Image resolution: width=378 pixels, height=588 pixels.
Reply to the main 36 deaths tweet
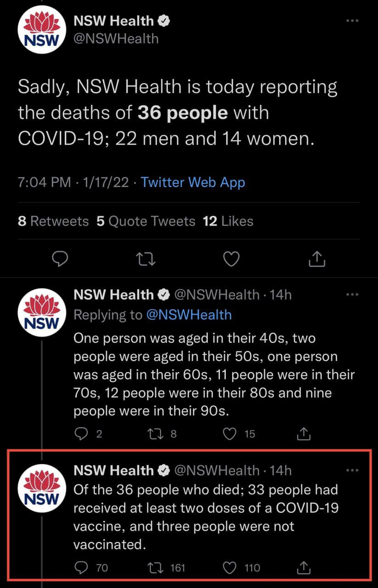(x=59, y=259)
